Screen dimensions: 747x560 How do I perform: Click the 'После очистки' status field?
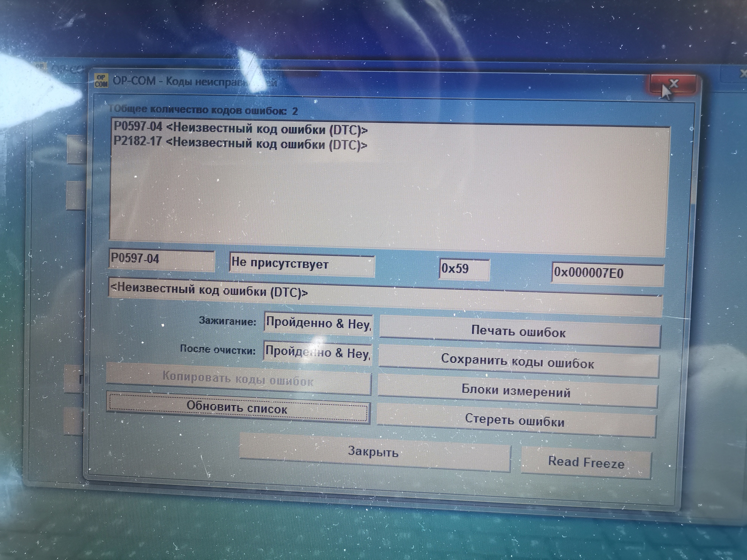coord(317,353)
